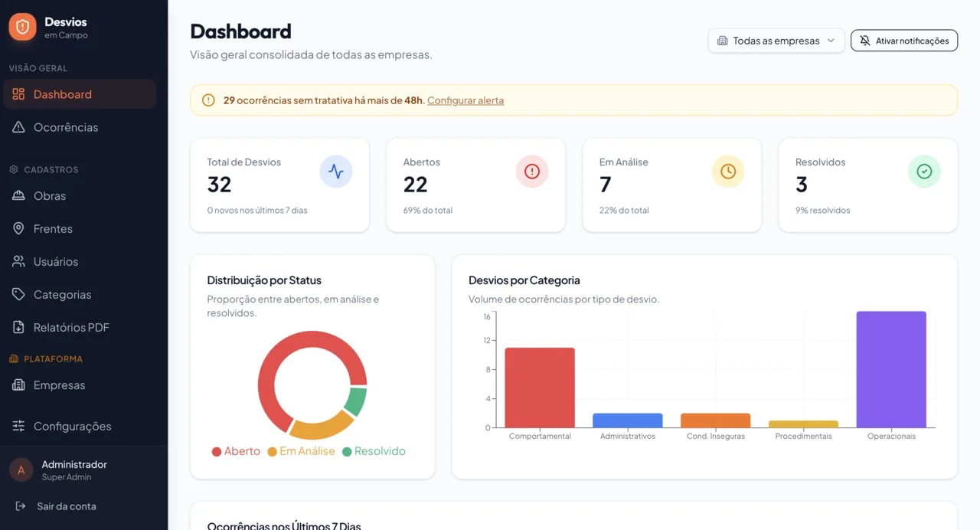The height and width of the screenshot is (530, 980).
Task: Open Configurações from the sidebar
Action: pos(80,426)
